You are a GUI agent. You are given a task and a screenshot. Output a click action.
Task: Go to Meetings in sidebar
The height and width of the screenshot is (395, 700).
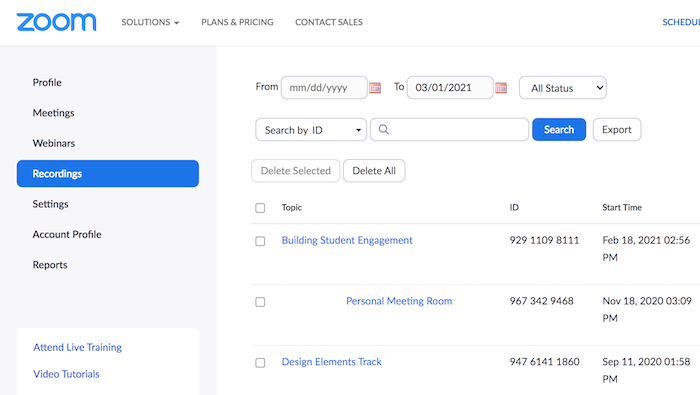click(54, 113)
